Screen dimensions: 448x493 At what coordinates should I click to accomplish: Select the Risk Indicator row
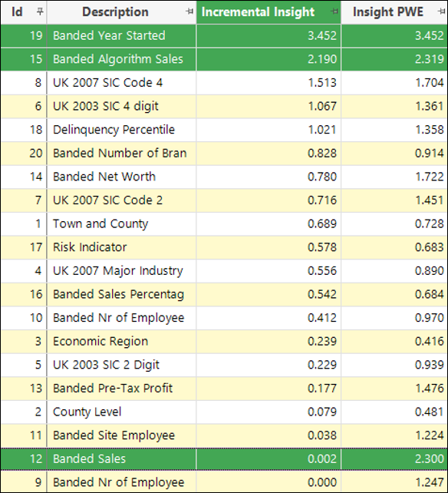point(224,247)
